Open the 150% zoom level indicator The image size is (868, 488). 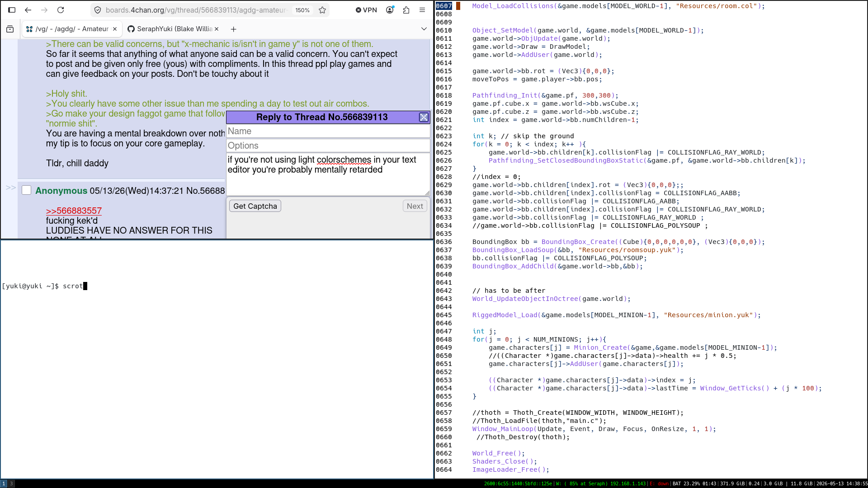(x=302, y=10)
